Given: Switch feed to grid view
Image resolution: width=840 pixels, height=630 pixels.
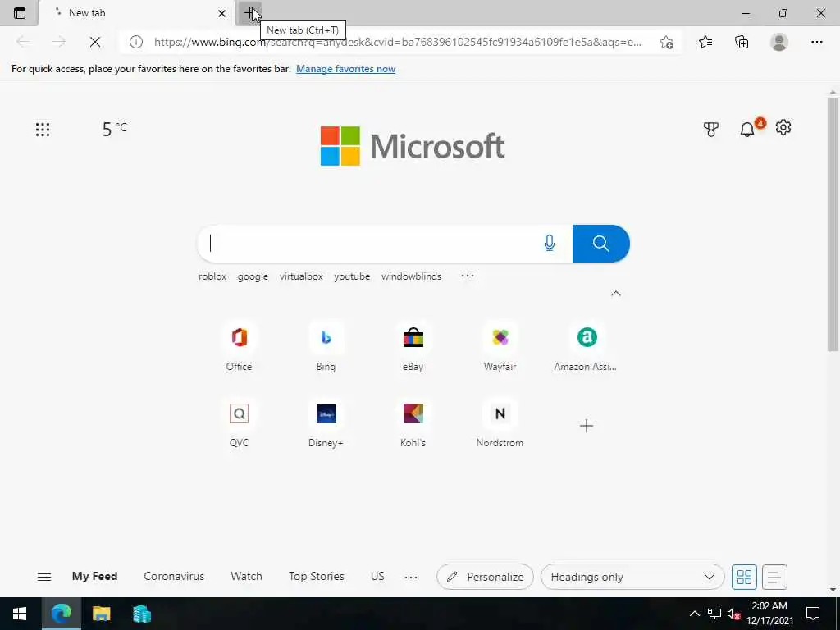Looking at the screenshot, I should [744, 577].
